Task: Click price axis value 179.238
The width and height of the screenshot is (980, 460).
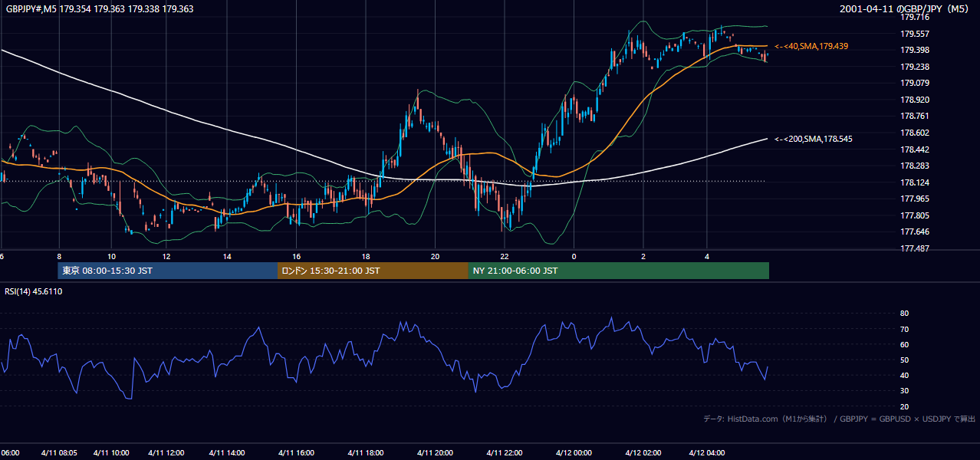Action: [914, 67]
